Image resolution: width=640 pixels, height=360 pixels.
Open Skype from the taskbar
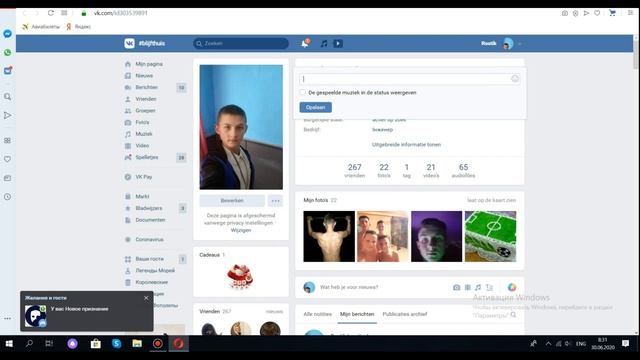point(116,344)
